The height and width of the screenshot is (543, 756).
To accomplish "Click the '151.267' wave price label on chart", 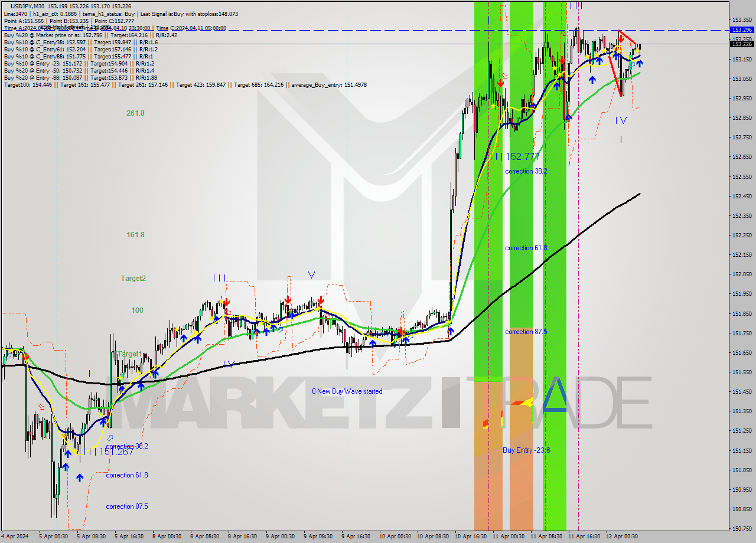I will [x=115, y=452].
